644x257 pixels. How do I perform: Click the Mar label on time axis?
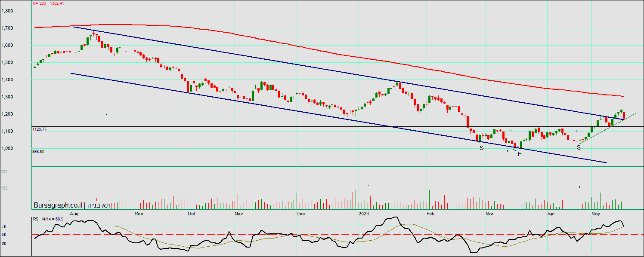[489, 214]
